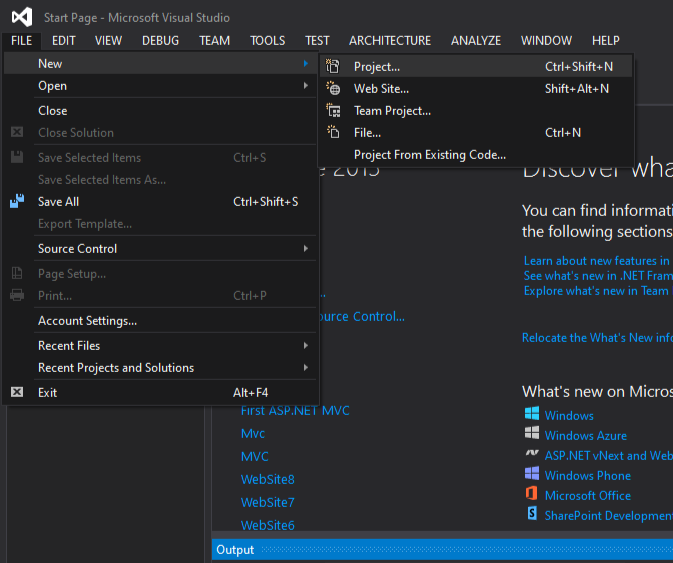The image size is (673, 563).
Task: Open the SharePoint Development link
Action: pyautogui.click(x=608, y=515)
